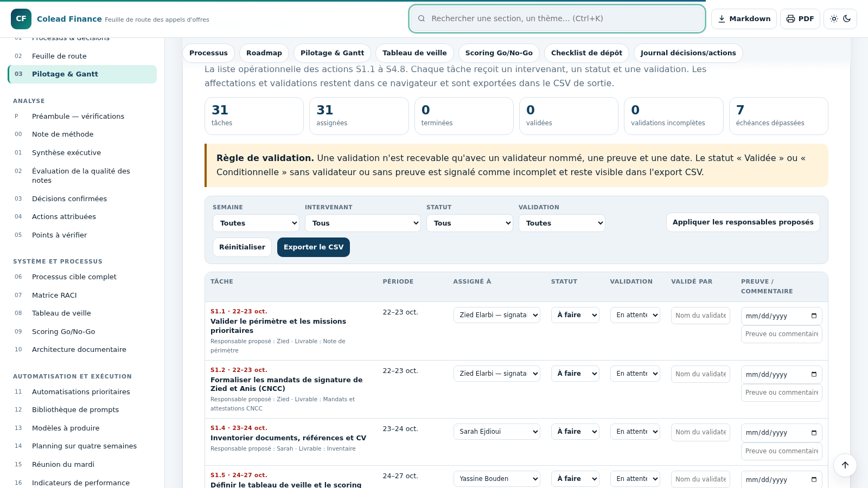Open the Semaine filter dropdown
868x488 pixels.
256,223
